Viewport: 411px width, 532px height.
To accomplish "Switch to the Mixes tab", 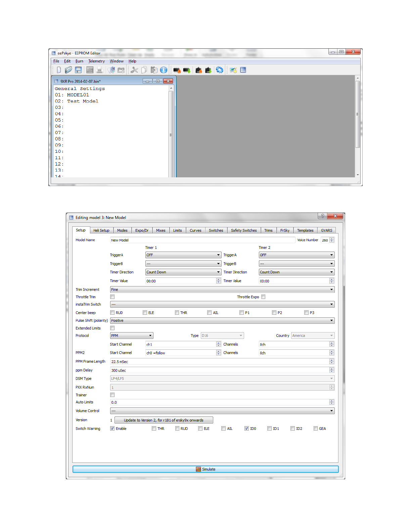I will 161,230.
